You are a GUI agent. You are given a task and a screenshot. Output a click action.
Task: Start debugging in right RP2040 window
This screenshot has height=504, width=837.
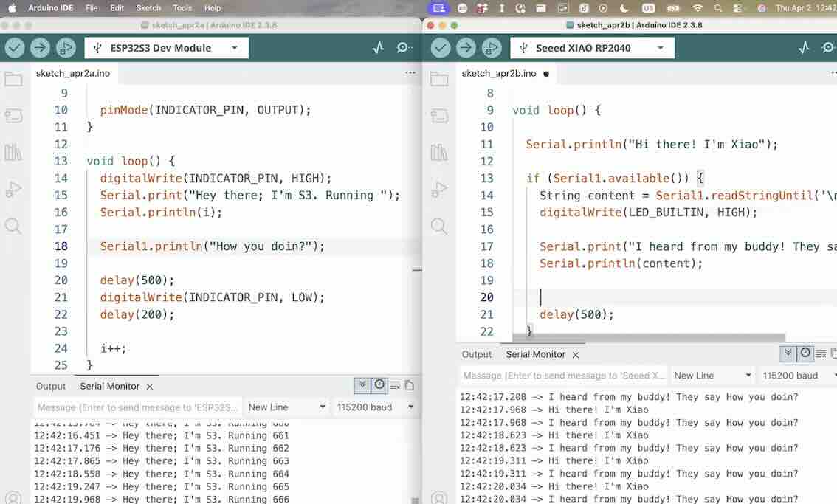click(x=492, y=48)
